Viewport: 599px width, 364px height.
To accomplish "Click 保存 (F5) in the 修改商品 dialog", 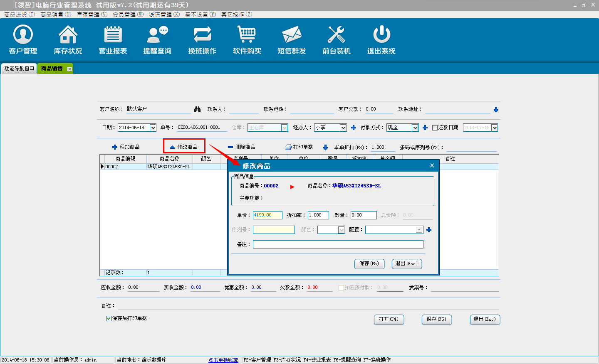I will 369,264.
